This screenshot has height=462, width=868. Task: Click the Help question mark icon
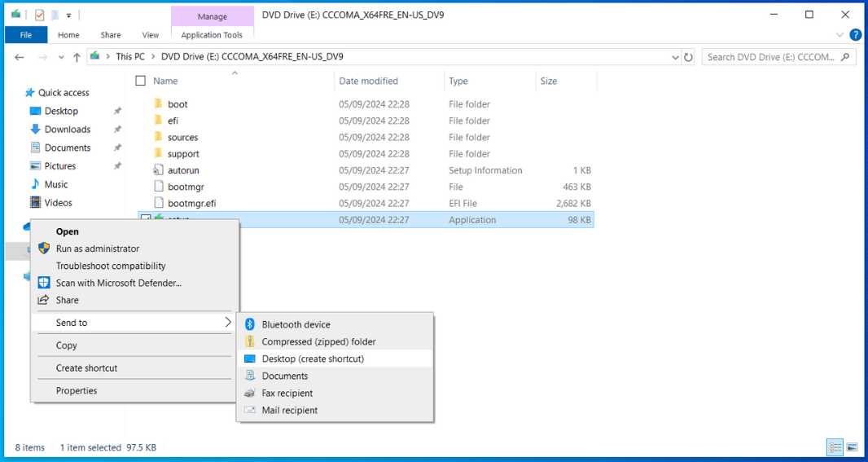(x=855, y=35)
